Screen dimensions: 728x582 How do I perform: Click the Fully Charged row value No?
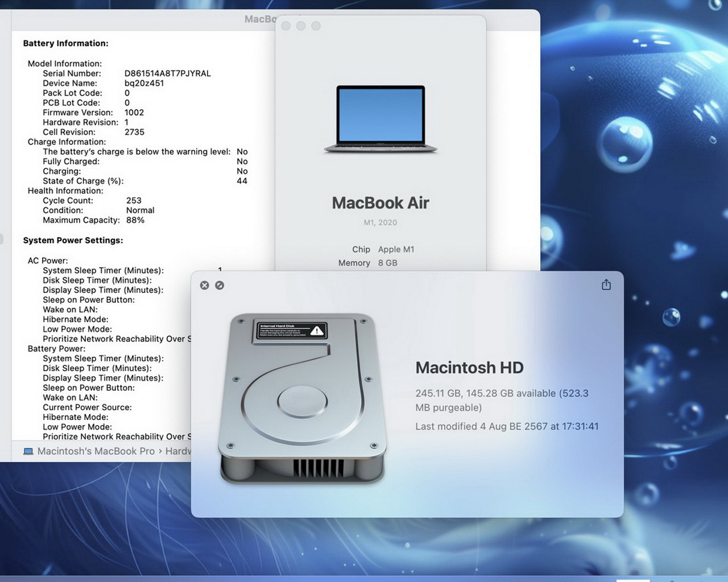(x=242, y=161)
